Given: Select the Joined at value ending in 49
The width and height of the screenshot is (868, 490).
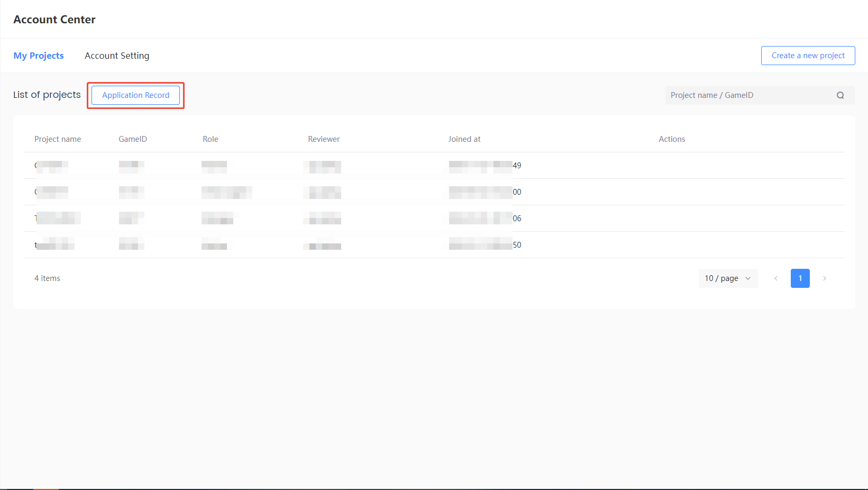Looking at the screenshot, I should (x=485, y=166).
